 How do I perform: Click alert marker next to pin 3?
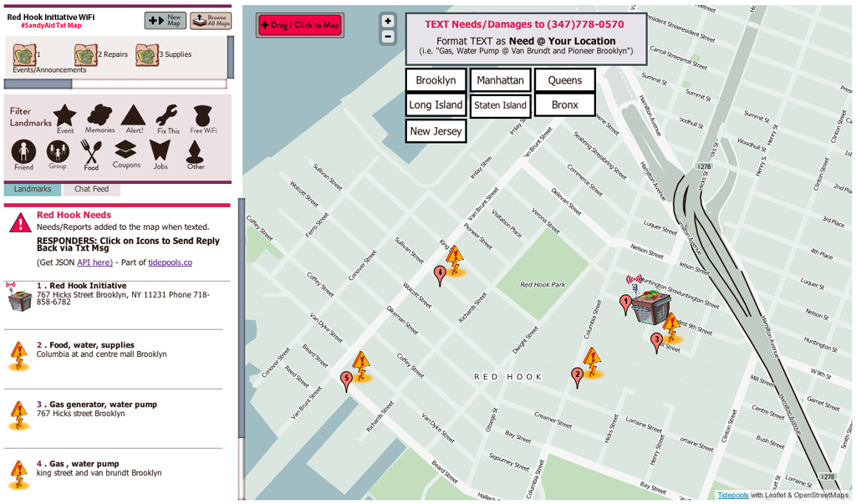(671, 327)
